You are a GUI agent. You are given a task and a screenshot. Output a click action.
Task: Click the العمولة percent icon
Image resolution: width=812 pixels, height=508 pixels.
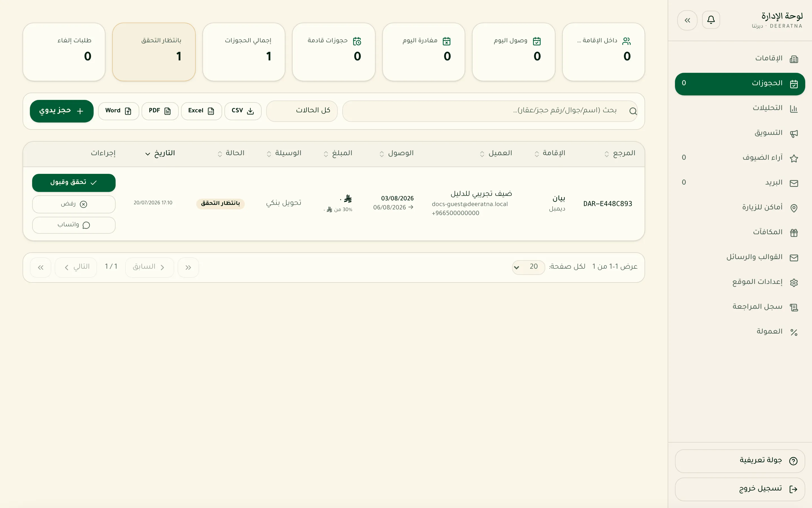pos(794,332)
